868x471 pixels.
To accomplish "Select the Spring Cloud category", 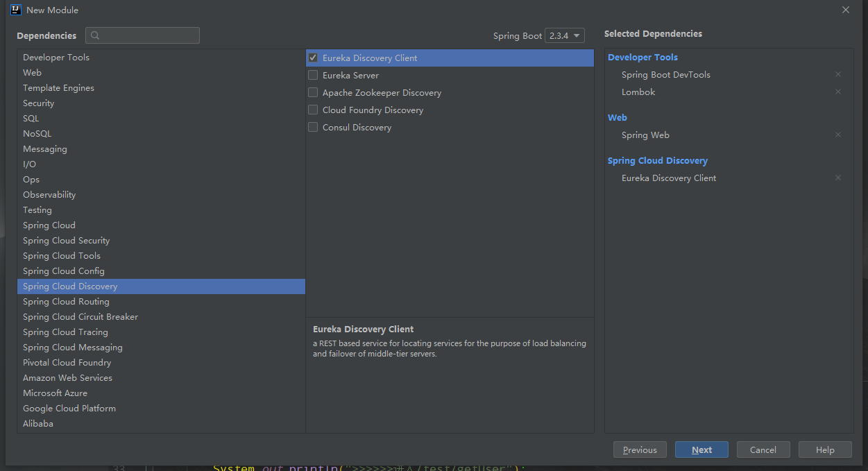I will (x=161, y=225).
